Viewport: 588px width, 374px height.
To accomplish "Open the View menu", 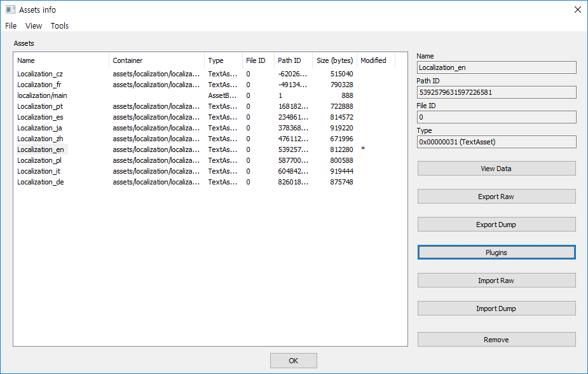I will pos(33,25).
